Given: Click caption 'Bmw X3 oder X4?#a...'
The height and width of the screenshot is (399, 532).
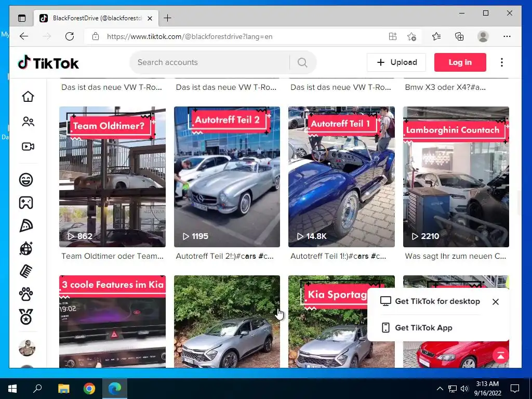Looking at the screenshot, I should point(445,87).
